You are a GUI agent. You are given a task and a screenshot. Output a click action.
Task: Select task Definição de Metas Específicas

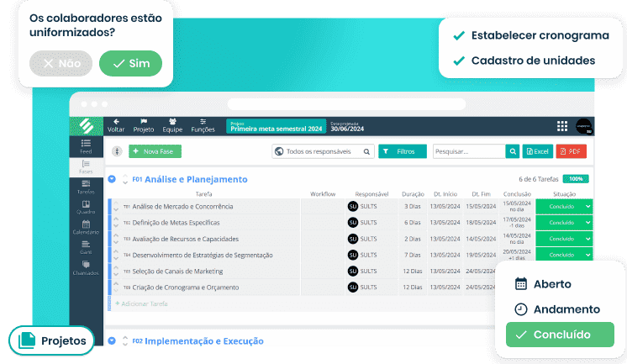tap(176, 223)
